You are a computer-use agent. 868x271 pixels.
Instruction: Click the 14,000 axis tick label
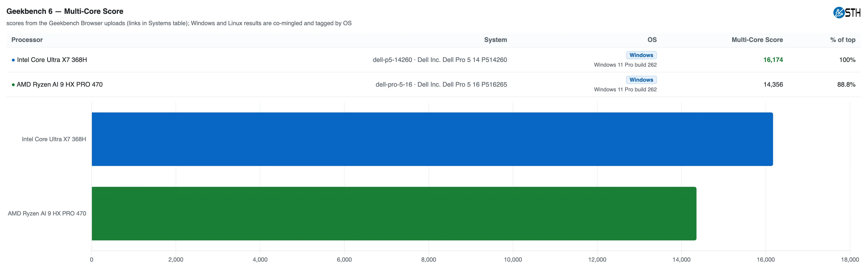[x=681, y=260]
